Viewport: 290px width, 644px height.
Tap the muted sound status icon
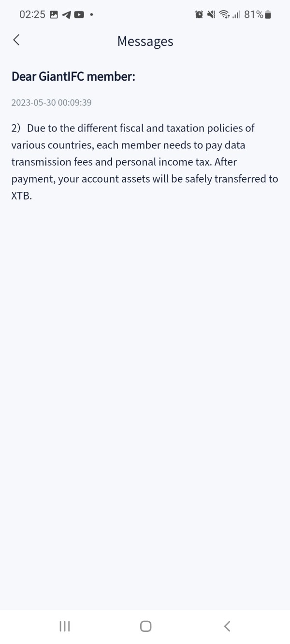211,15
